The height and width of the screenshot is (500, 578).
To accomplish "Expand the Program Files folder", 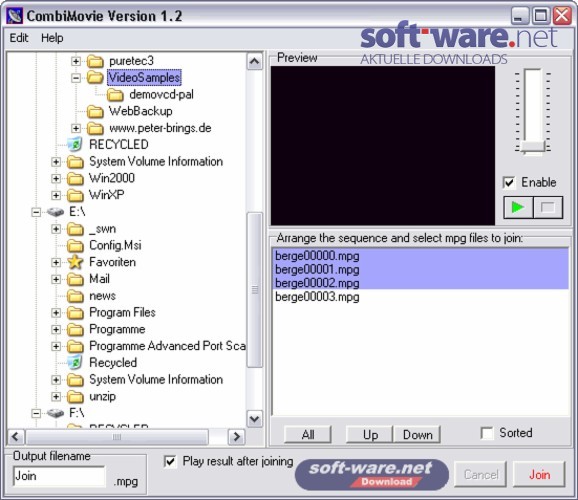I will point(56,313).
